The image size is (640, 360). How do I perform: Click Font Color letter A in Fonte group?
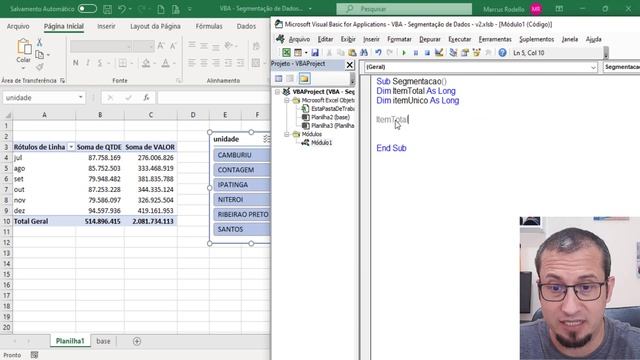[165, 63]
